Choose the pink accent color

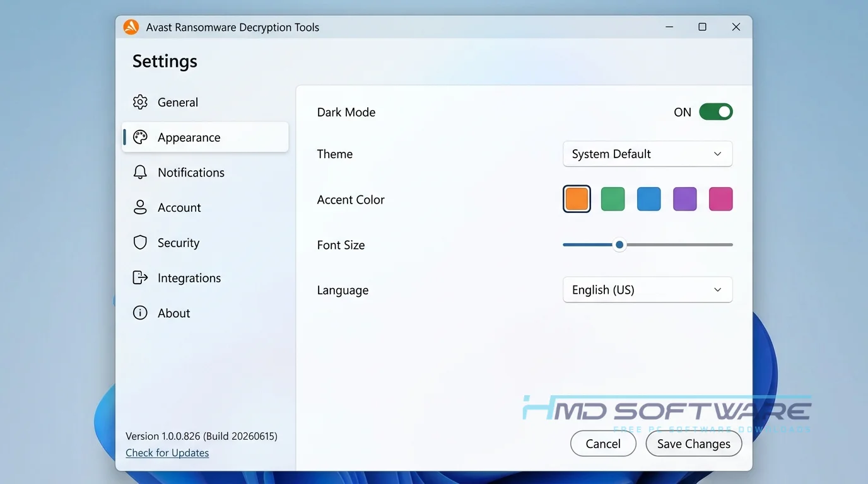[x=721, y=199]
